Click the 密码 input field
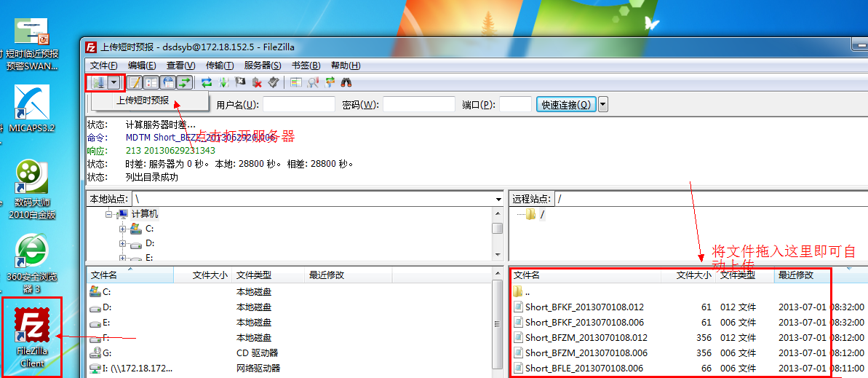Screen dimensions: 868x378 pos(419,104)
